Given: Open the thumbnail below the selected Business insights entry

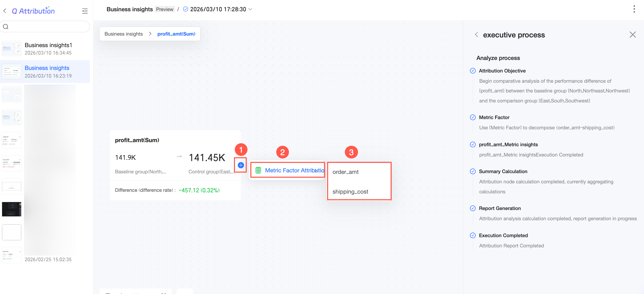Looking at the screenshot, I should [12, 94].
